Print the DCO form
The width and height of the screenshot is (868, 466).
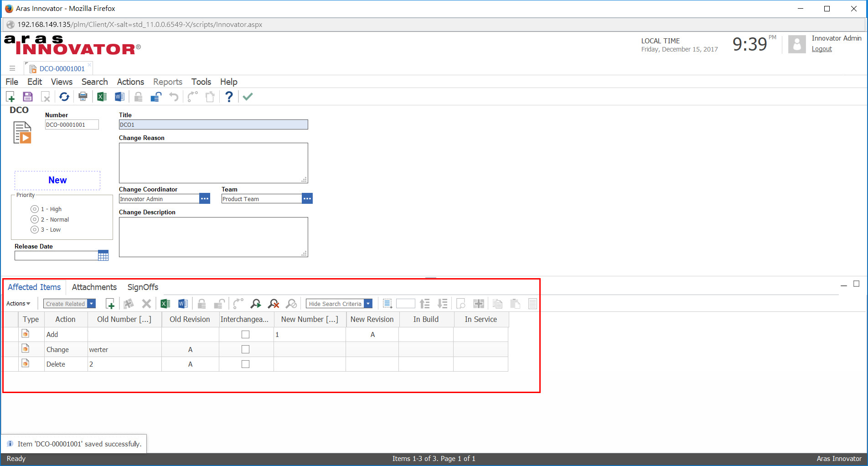point(83,97)
